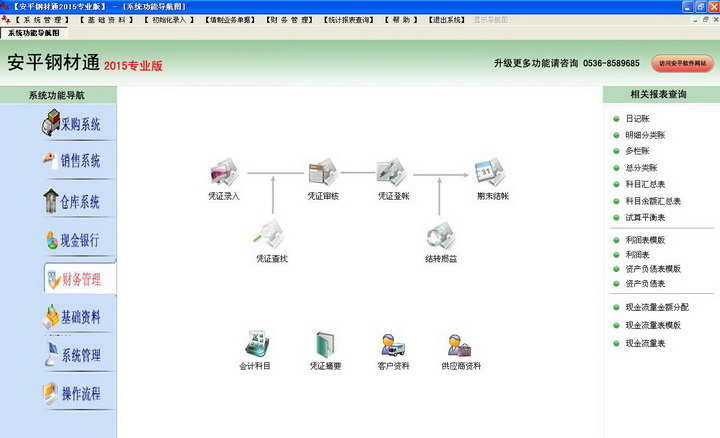Click the 系统功能导航 panel header
The height and width of the screenshot is (438, 720).
click(58, 95)
